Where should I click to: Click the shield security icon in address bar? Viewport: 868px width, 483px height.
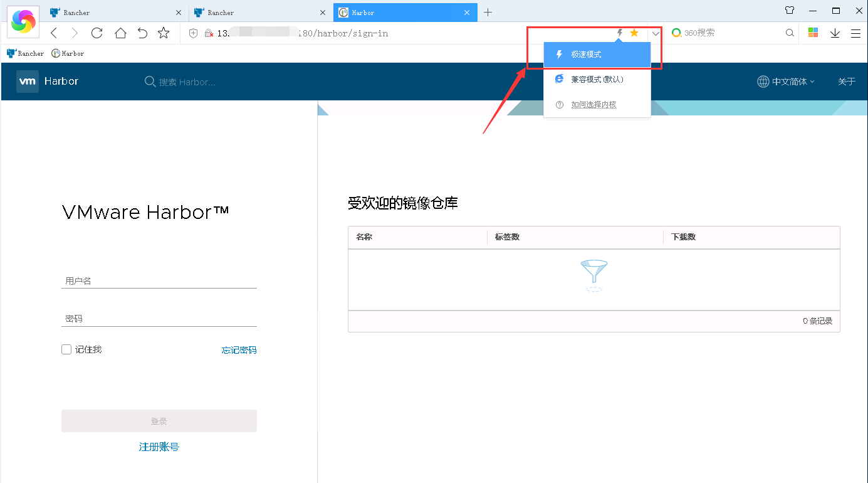[193, 33]
